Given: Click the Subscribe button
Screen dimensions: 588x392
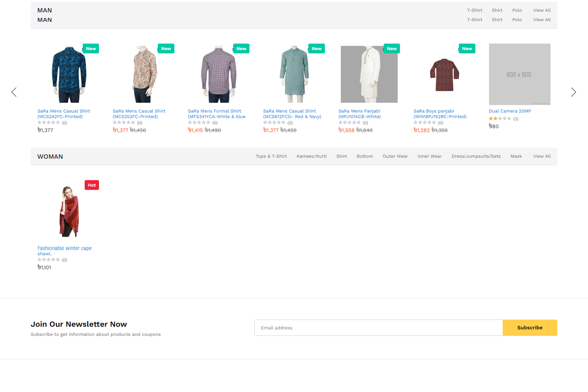Looking at the screenshot, I should [530, 328].
